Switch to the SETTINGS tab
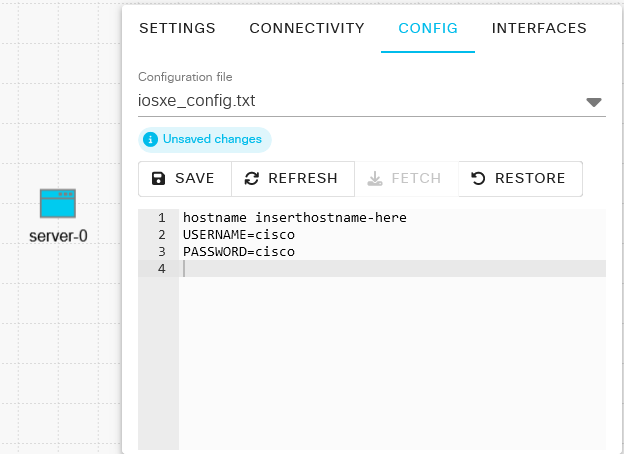624x454 pixels. point(177,28)
